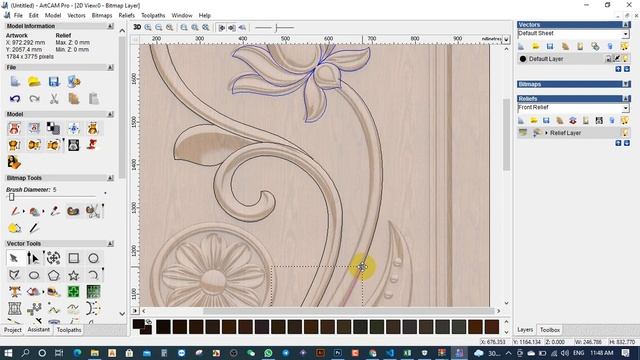Image resolution: width=640 pixels, height=360 pixels.
Task: Select the Flood Fill bitmap tool
Action: (x=34, y=211)
